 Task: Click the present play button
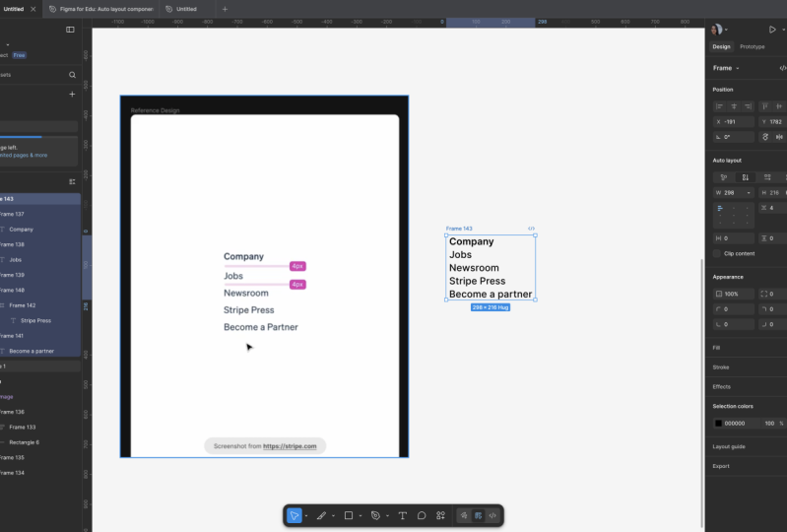coord(772,30)
